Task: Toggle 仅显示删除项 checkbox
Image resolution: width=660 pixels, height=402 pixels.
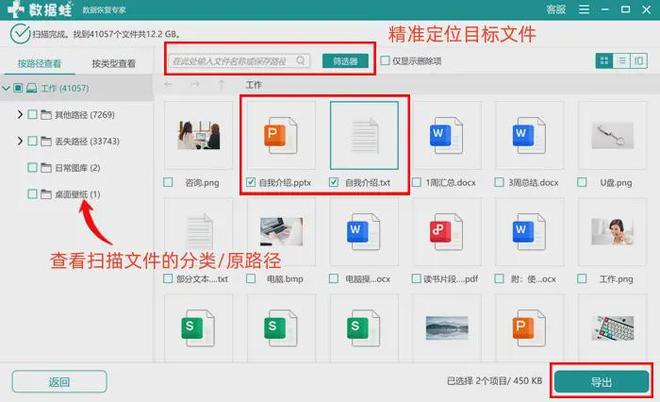Action: coord(385,61)
